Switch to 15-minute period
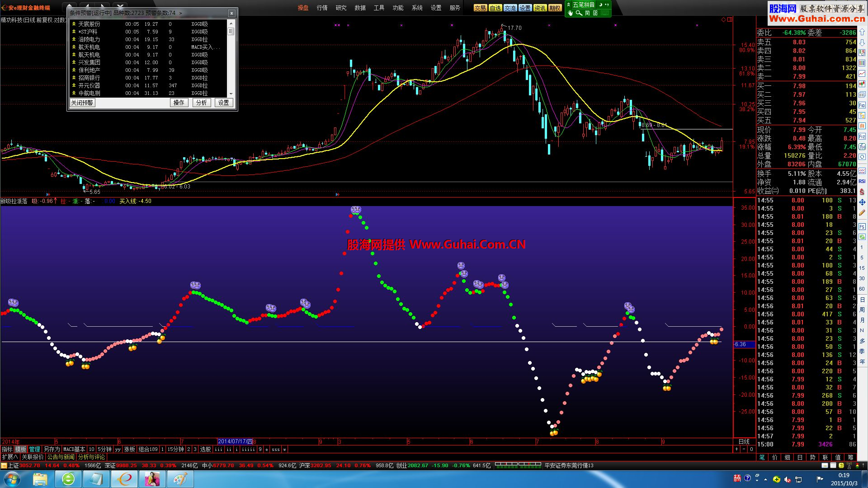 coord(862,268)
